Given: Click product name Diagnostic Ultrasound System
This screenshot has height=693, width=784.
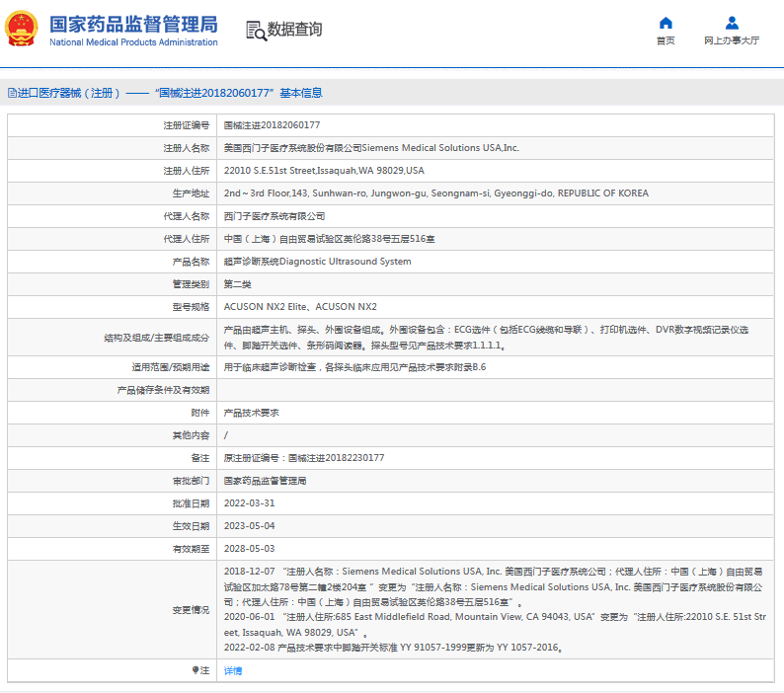Looking at the screenshot, I should (x=317, y=262).
